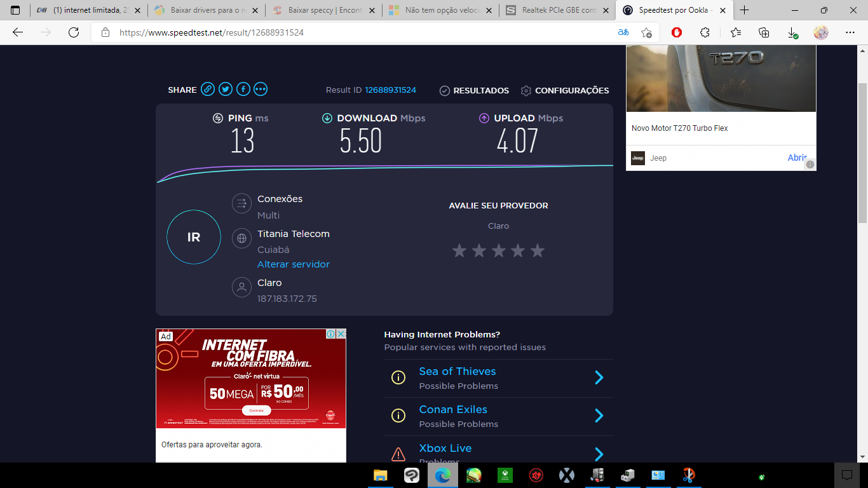Open Windows notification center
868x488 pixels.
tap(846, 475)
